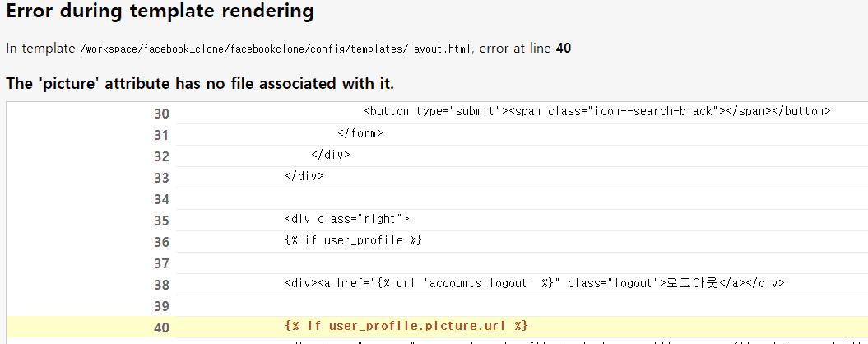Click the 'picture' attribute error message
Viewport: 868px width, 344px height.
pos(200,83)
